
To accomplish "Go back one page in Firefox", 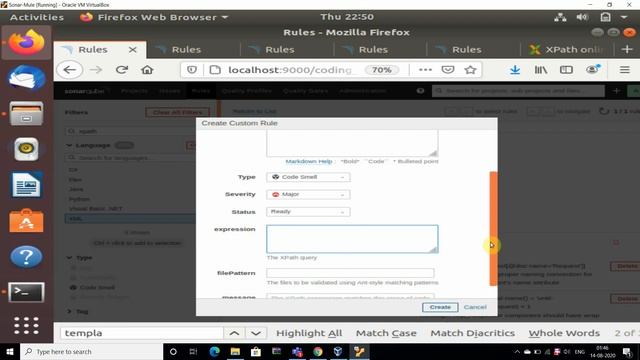I will [70, 70].
